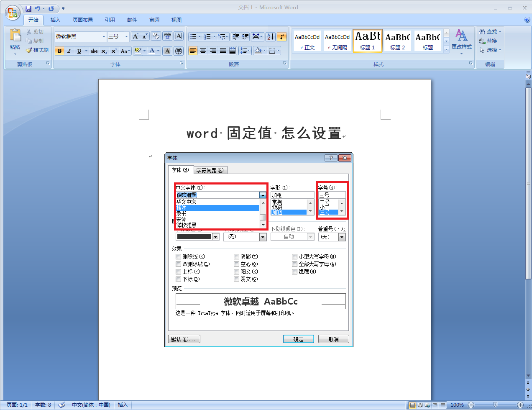Click the 确定 button in font dialog
Screen dimensions: 532x410
(x=298, y=339)
